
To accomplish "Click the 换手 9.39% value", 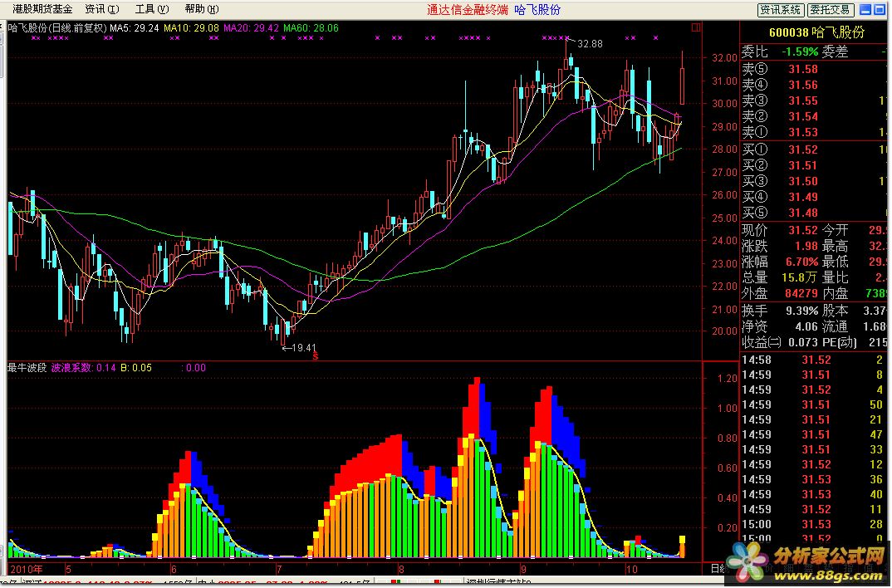I will point(802,311).
